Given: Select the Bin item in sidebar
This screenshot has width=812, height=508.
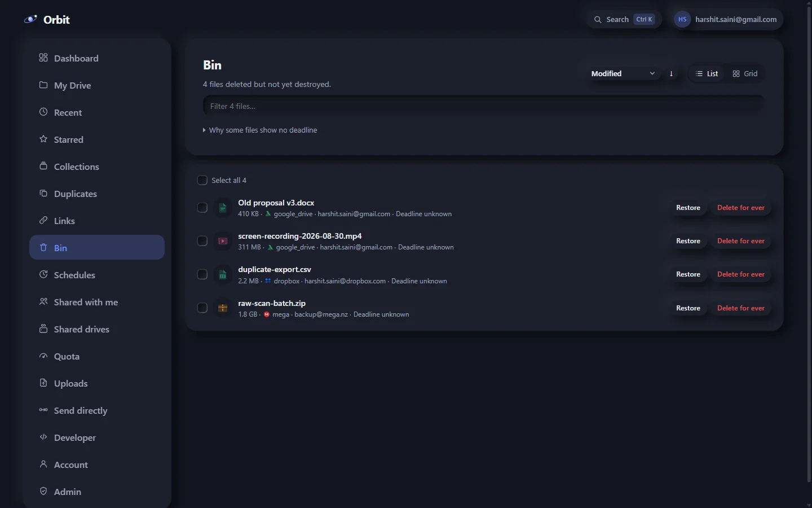Looking at the screenshot, I should 97,248.
